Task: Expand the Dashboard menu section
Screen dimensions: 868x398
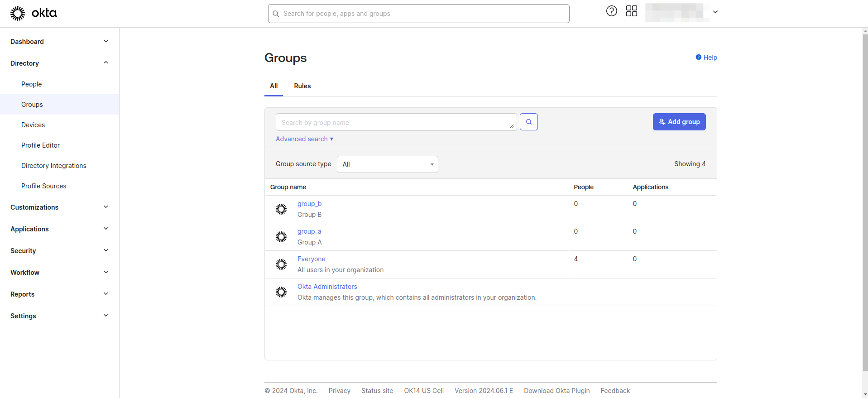Action: (x=59, y=41)
